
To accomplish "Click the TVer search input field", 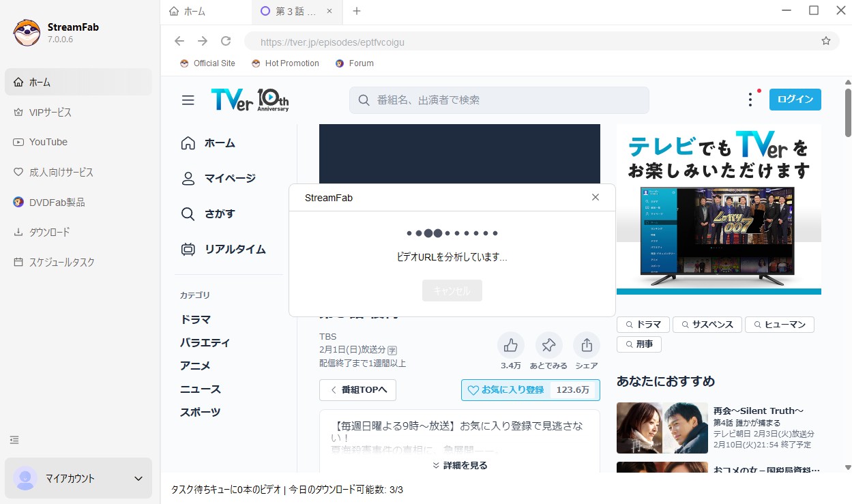I will 499,100.
